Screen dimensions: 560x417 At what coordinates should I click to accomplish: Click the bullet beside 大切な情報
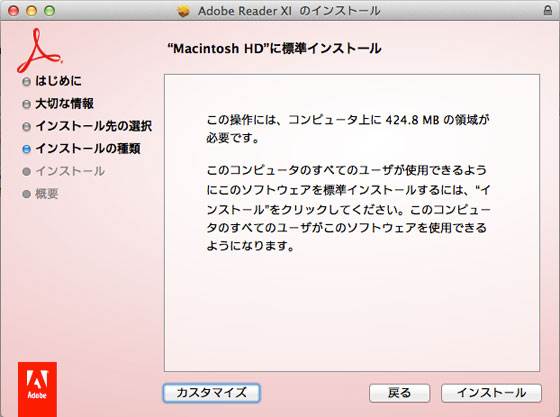click(x=26, y=104)
